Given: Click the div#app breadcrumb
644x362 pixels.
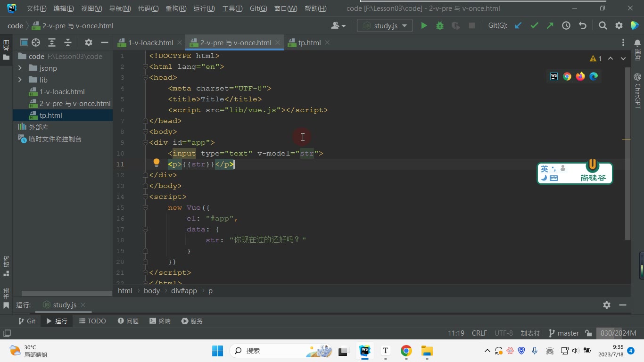Looking at the screenshot, I should point(184,291).
